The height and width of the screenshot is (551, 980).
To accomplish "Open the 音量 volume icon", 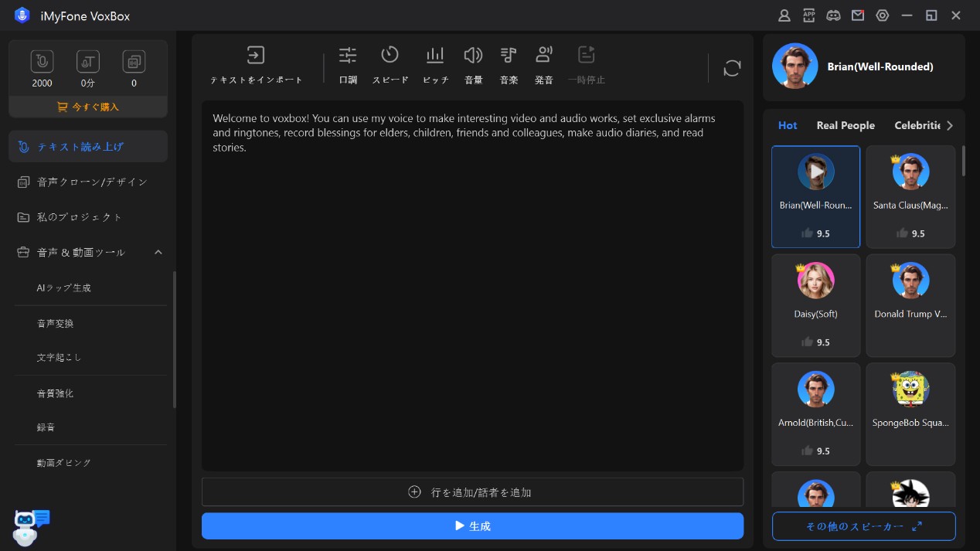I will 473,55.
